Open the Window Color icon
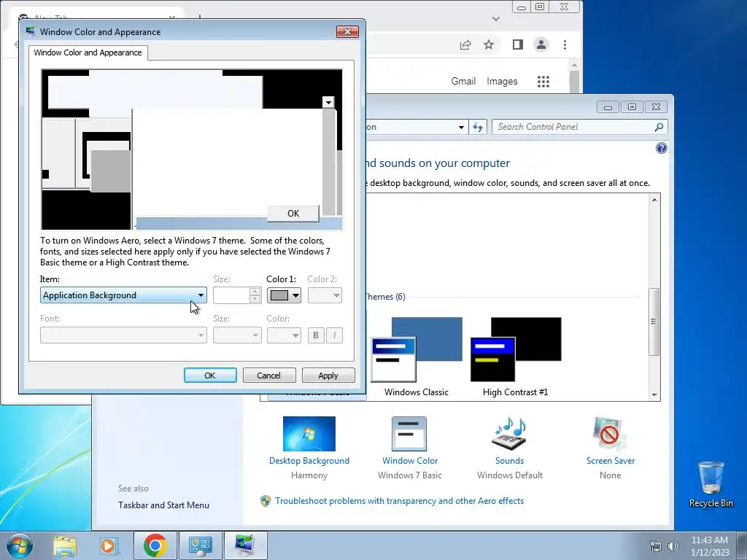The width and height of the screenshot is (747, 560). pos(409,434)
